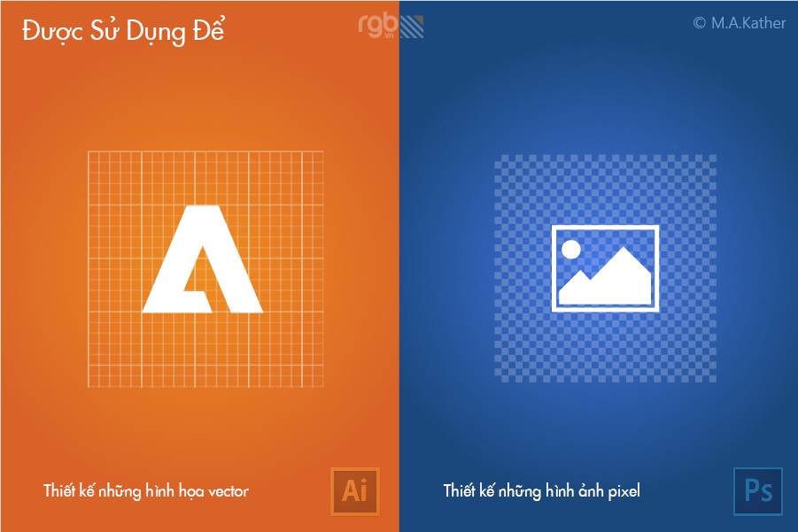Click the white letter A logo

[x=203, y=258]
